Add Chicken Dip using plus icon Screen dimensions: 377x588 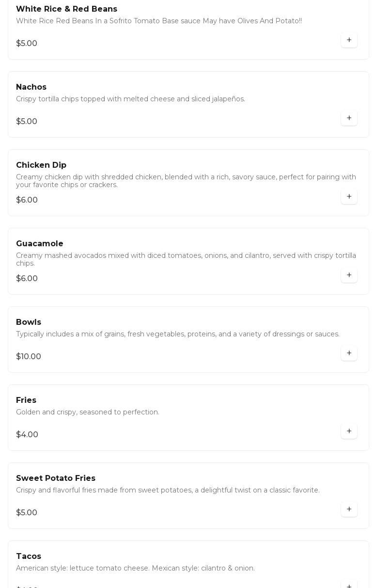pyautogui.click(x=349, y=197)
